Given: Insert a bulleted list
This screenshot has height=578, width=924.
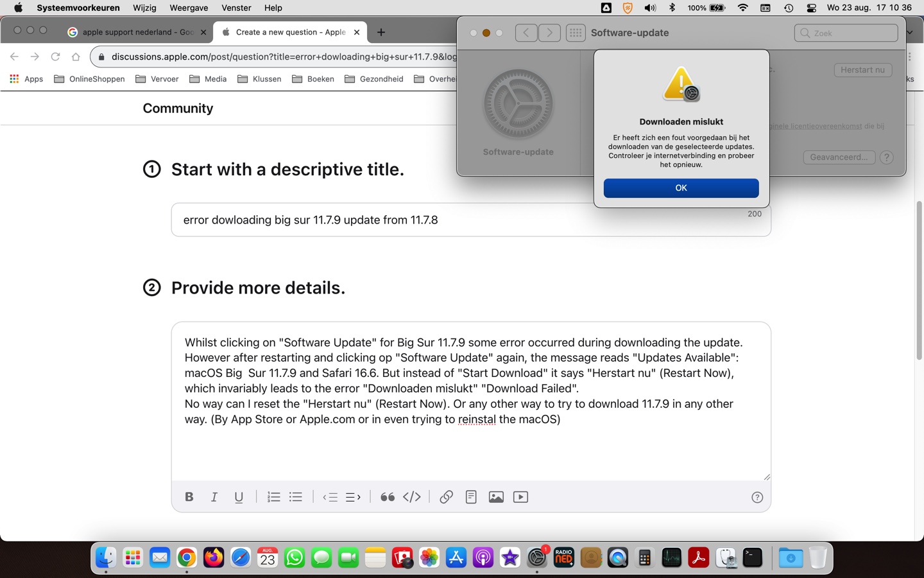Looking at the screenshot, I should pos(296,496).
